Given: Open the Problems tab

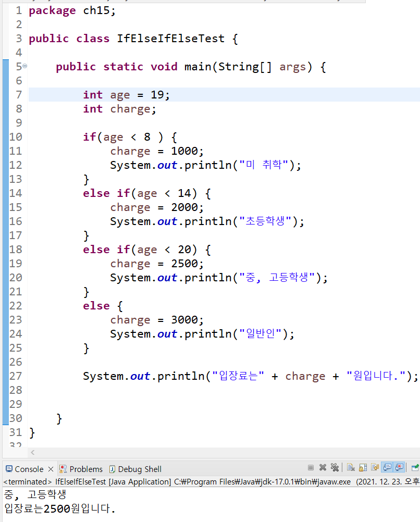Looking at the screenshot, I should (x=86, y=469).
